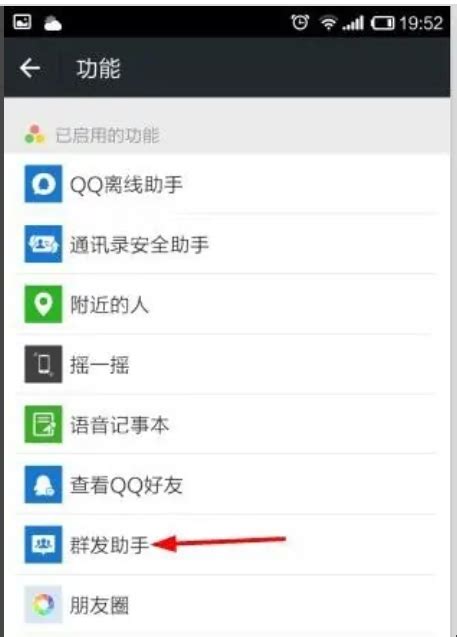Open QQ离线助手 list entry text
Screen dimensions: 457x637
click(x=126, y=185)
